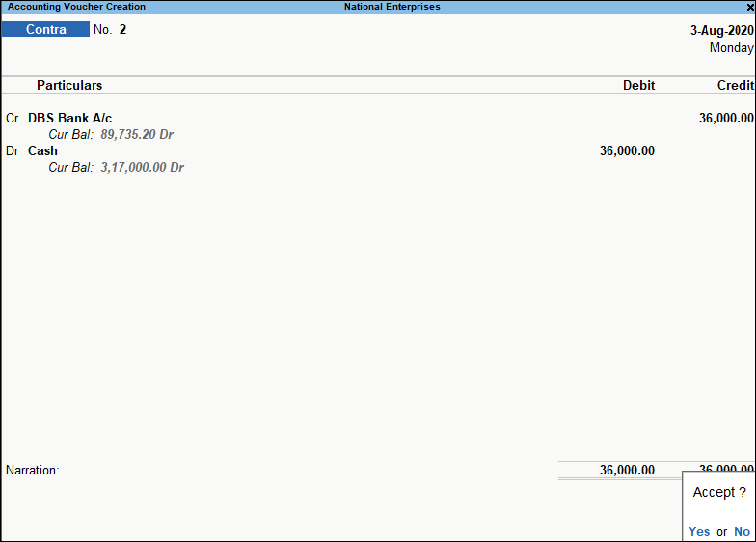756x542 pixels.
Task: Click the Credit column header
Action: click(735, 85)
